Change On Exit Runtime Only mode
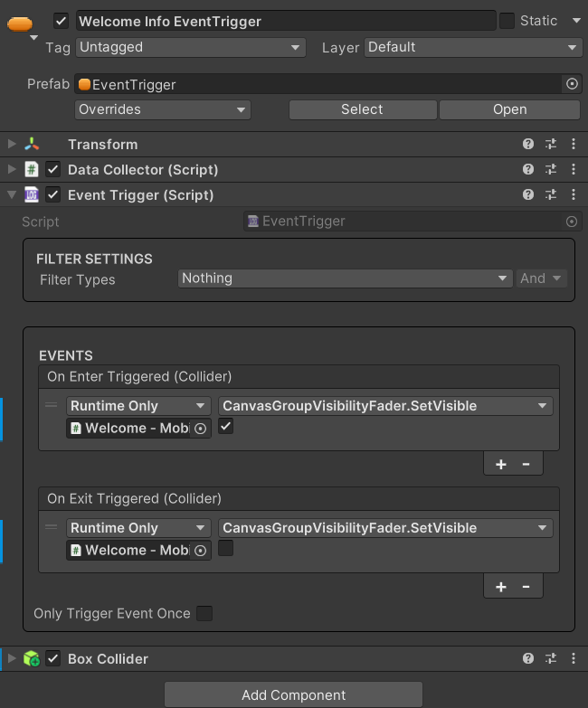588x708 pixels. coord(138,528)
